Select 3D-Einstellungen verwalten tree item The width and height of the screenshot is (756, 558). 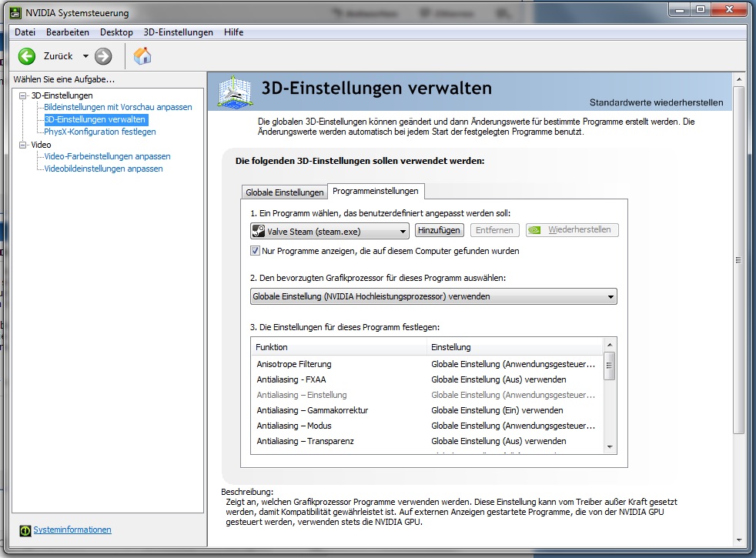click(x=95, y=119)
